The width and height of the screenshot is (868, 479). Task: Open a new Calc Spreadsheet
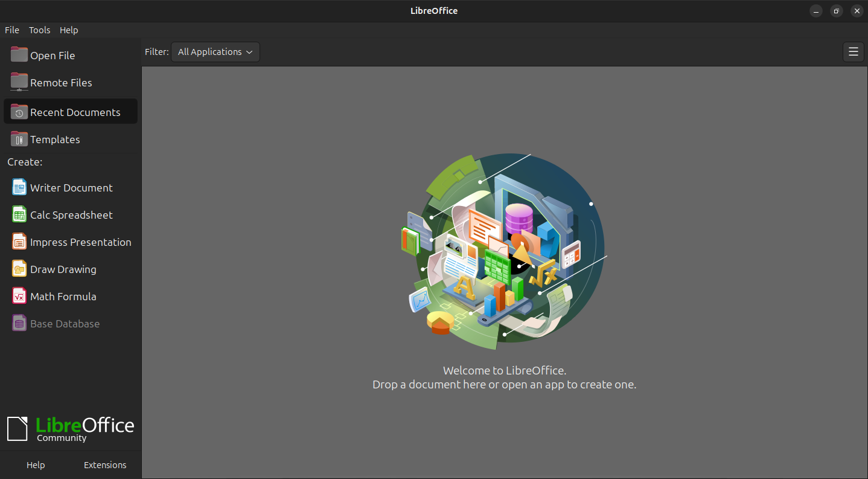point(71,214)
